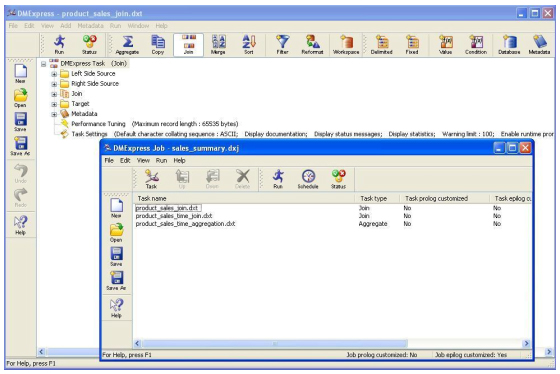Click the Task icon in Job toolbar

[x=151, y=179]
